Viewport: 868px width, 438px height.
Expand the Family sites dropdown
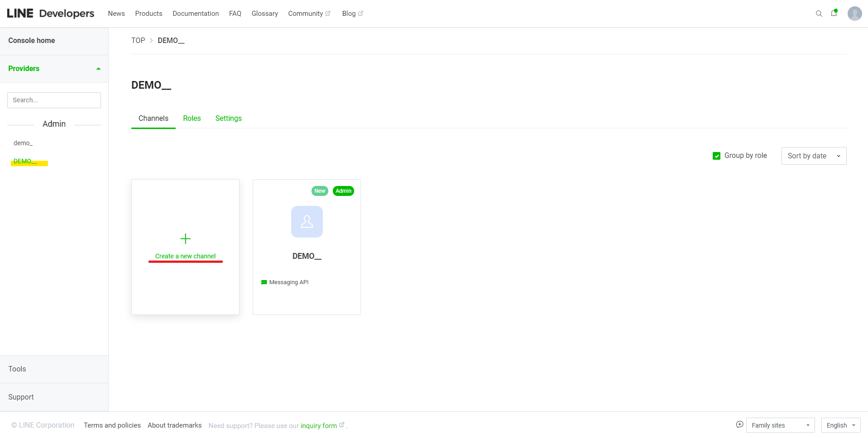coord(780,425)
